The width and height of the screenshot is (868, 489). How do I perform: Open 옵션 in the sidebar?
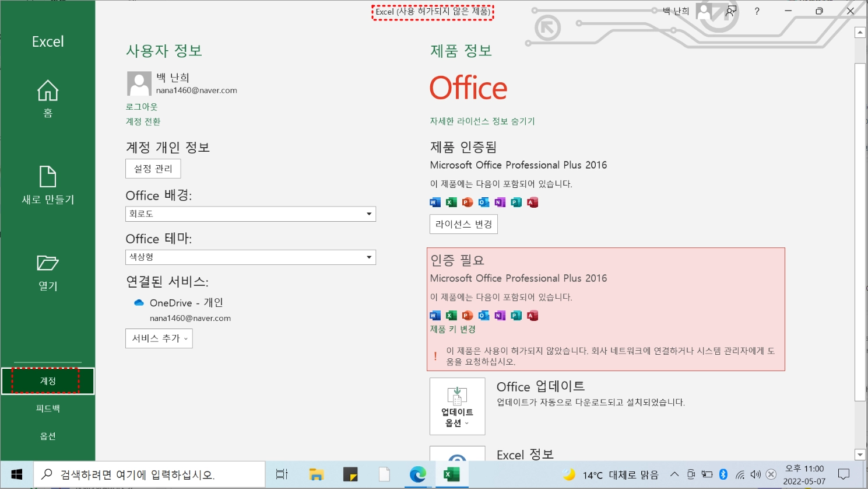pos(48,436)
